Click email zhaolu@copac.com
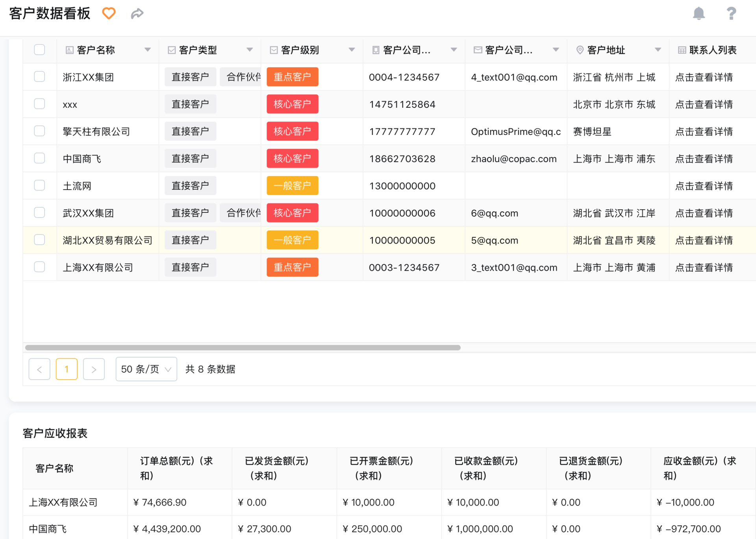 point(513,159)
